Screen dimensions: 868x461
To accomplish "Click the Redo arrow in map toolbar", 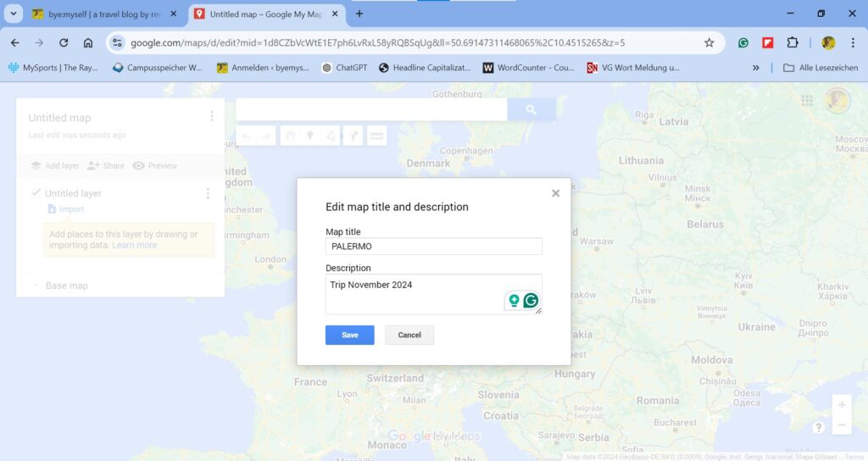I will click(266, 136).
